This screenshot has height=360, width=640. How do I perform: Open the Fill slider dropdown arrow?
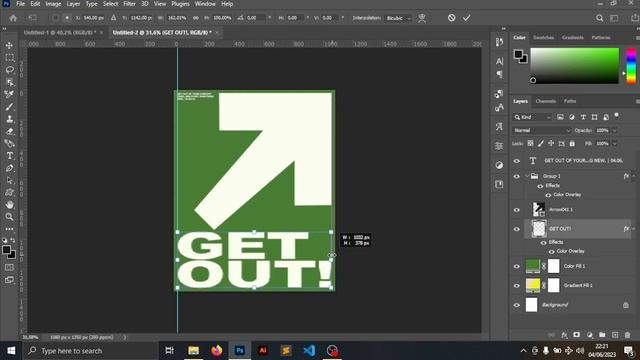tap(615, 144)
